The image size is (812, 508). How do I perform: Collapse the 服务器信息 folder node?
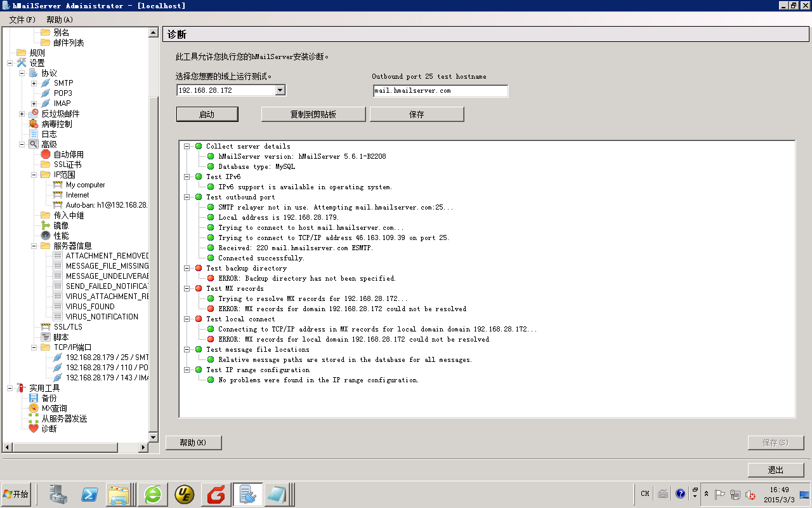click(x=34, y=246)
